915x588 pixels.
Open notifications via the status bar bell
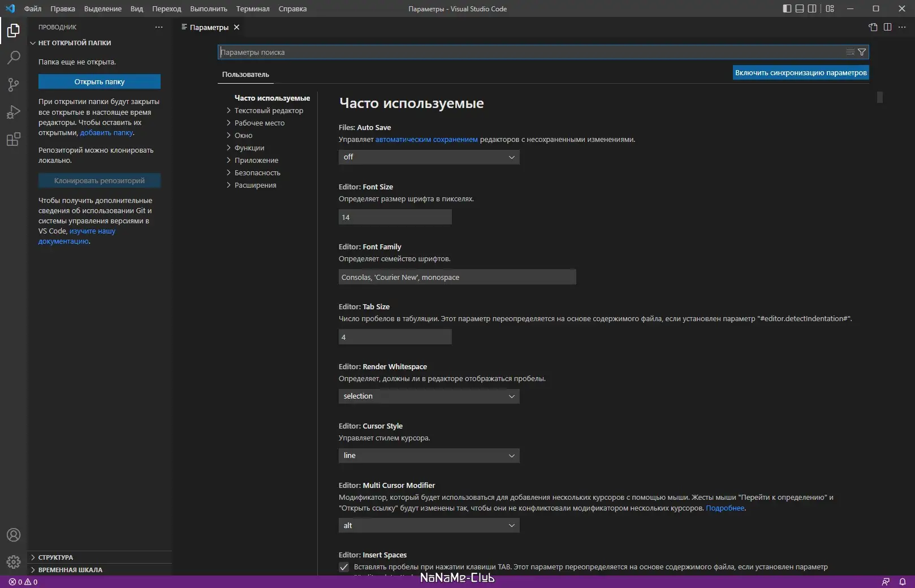point(903,581)
